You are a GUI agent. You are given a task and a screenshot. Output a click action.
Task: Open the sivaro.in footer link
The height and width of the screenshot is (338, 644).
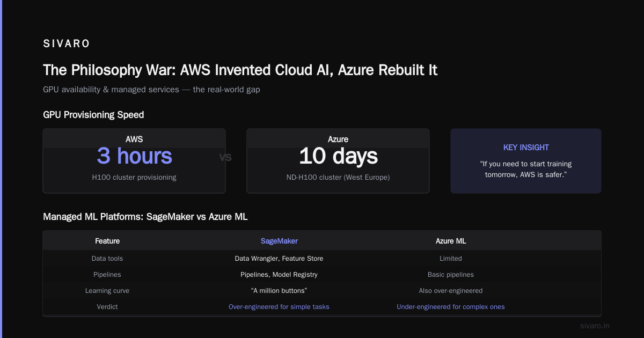[x=595, y=326]
